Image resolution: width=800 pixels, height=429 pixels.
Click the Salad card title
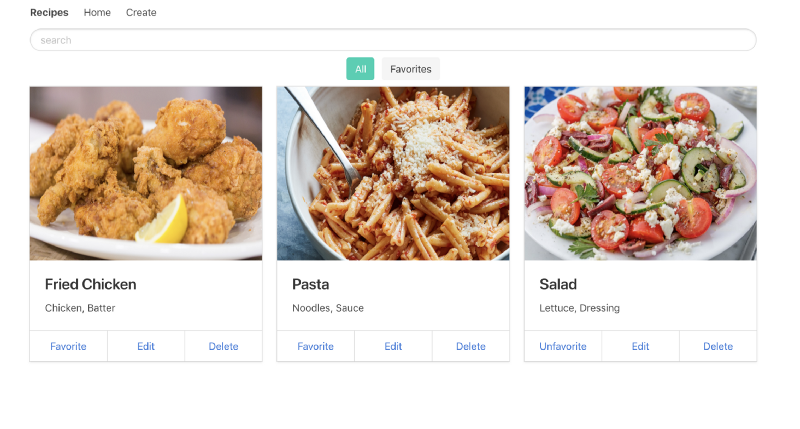[558, 284]
